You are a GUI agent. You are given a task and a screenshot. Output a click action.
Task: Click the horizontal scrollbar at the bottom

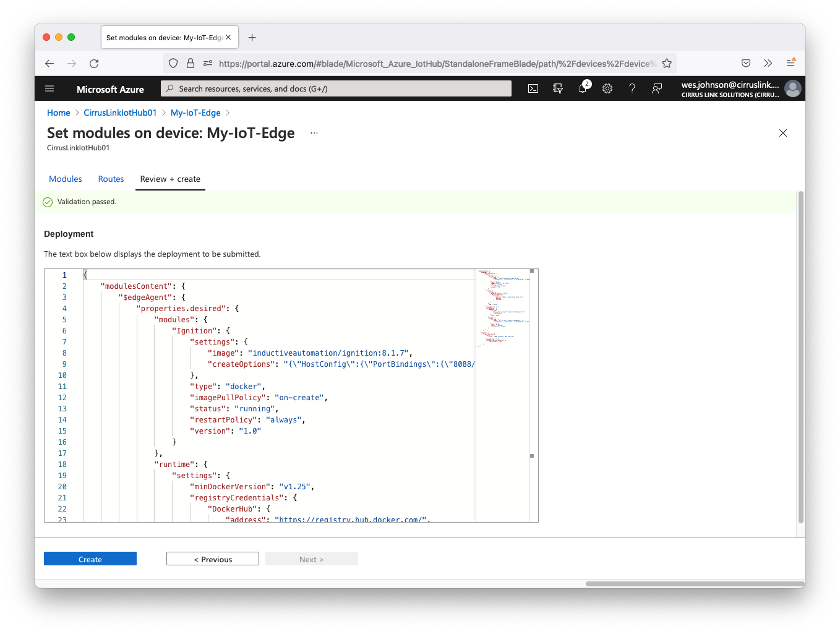(694, 583)
